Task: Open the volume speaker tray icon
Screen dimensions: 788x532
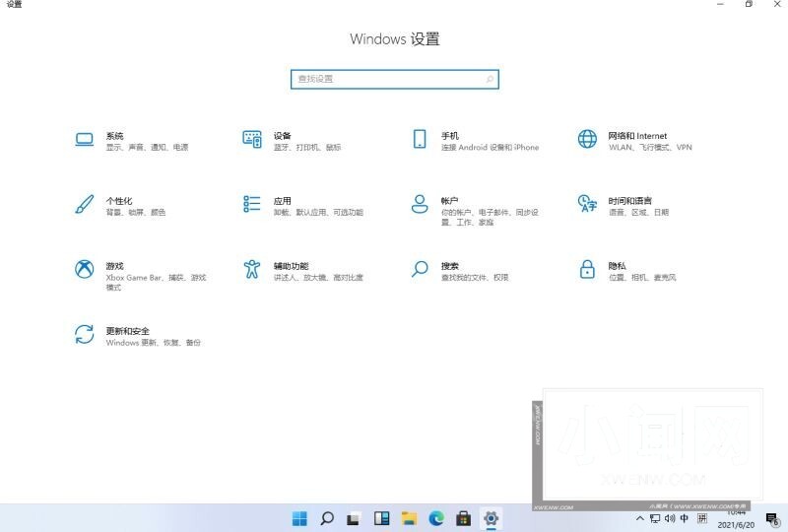Action: click(670, 518)
